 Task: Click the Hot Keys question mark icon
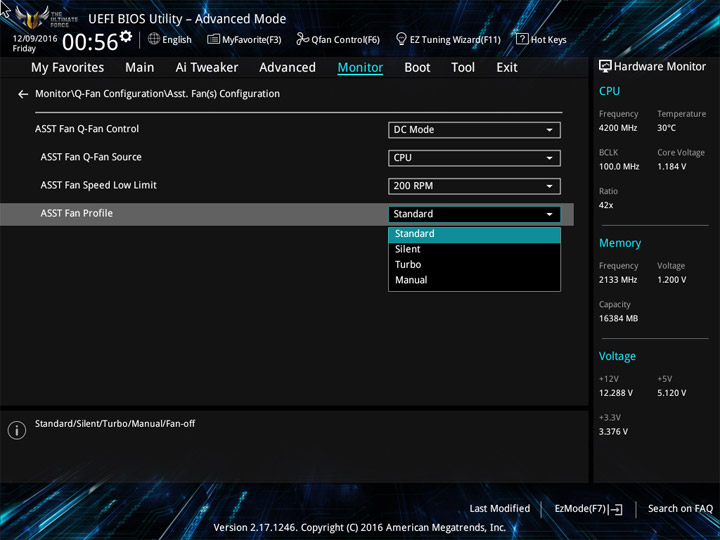click(522, 39)
